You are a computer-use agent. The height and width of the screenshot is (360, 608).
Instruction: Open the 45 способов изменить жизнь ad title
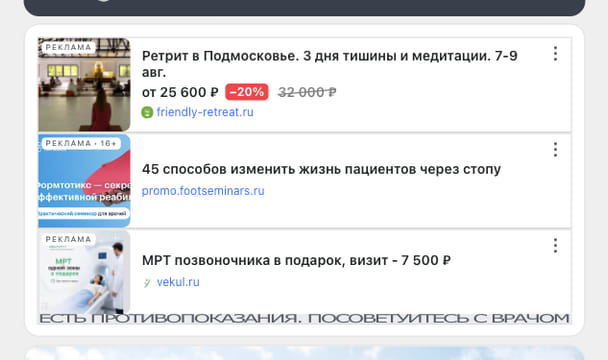pyautogui.click(x=321, y=169)
